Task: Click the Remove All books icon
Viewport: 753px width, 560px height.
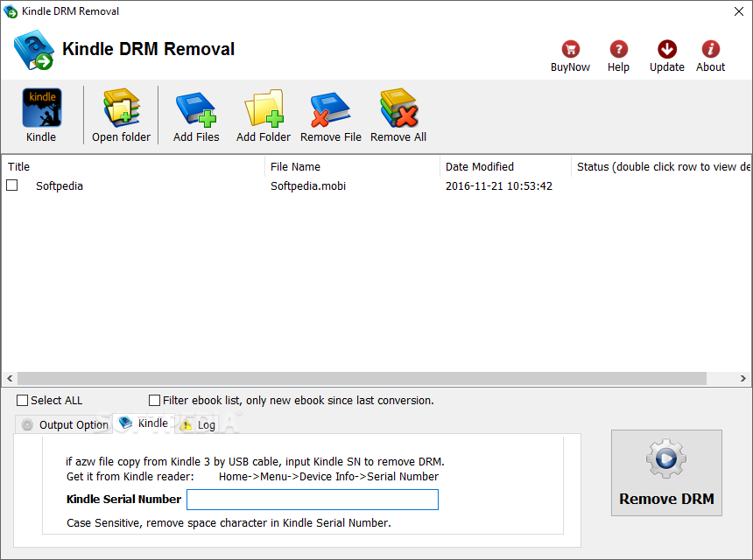Action: (398, 108)
